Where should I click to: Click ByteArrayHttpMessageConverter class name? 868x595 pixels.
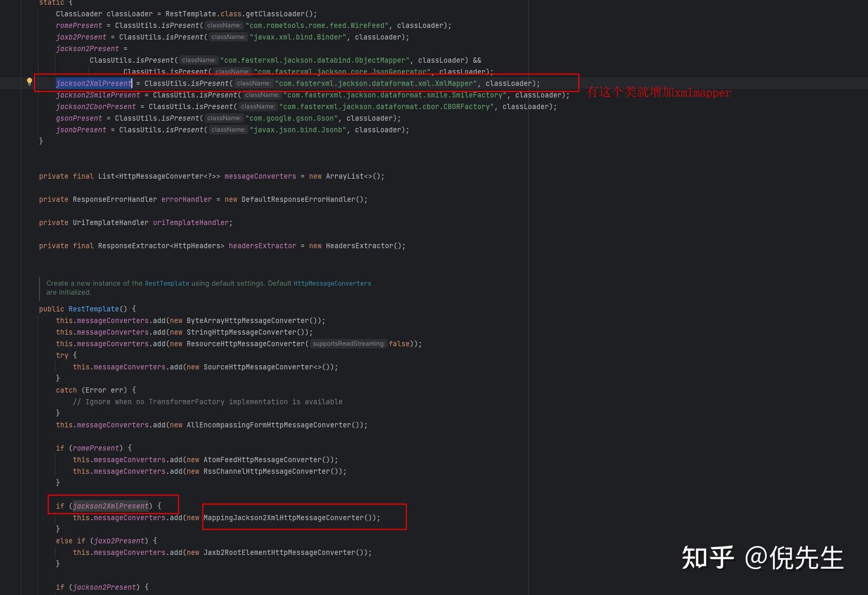247,320
